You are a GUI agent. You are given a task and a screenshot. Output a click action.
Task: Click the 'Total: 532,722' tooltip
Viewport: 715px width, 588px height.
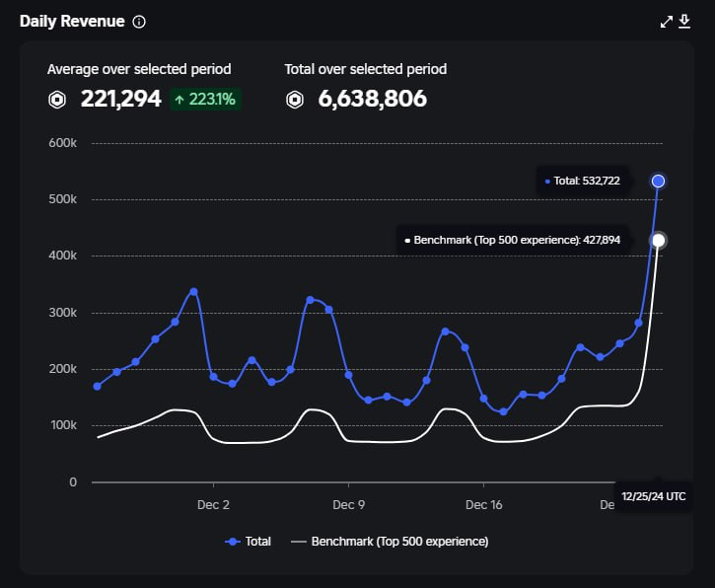pos(582,182)
